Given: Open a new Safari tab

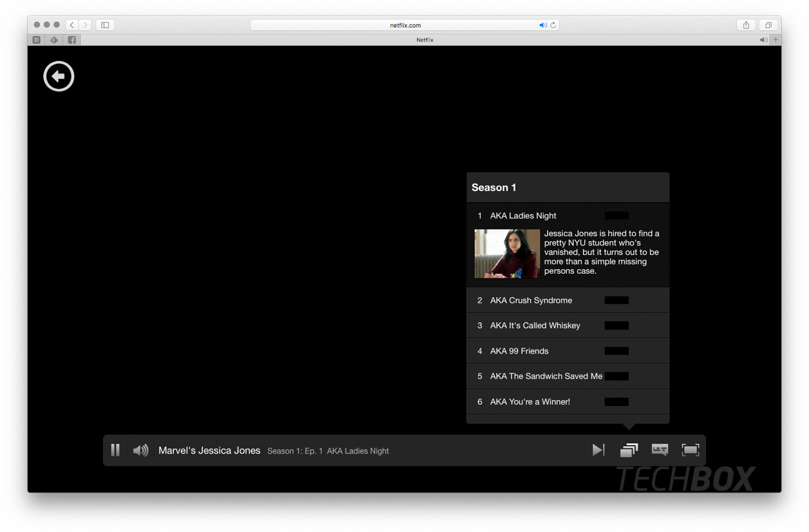Looking at the screenshot, I should click(775, 40).
